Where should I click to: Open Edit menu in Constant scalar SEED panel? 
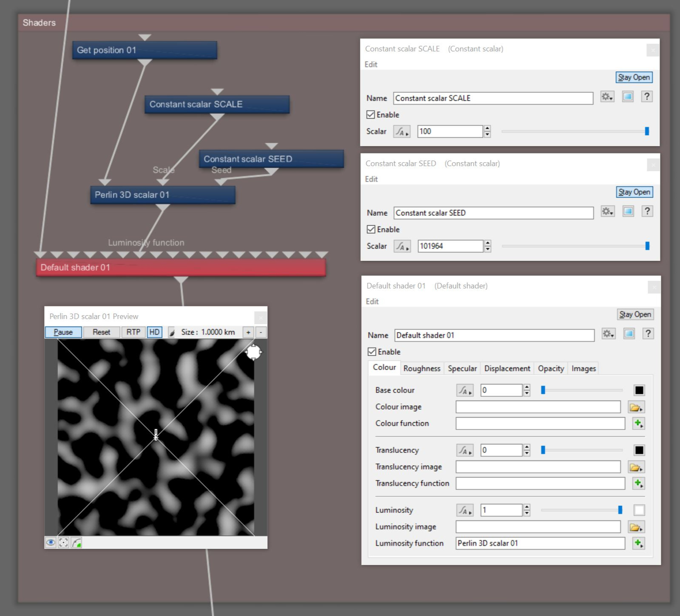coord(371,179)
